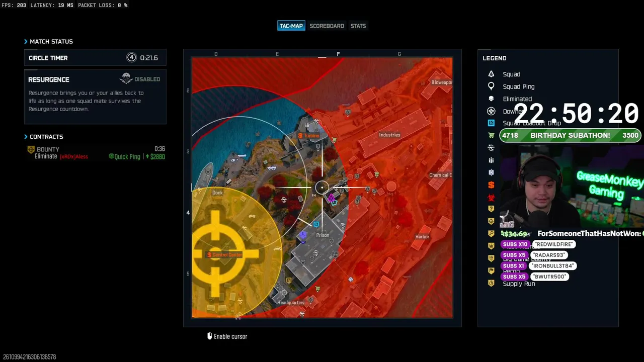Select the green shopping cart legend icon

(x=491, y=135)
